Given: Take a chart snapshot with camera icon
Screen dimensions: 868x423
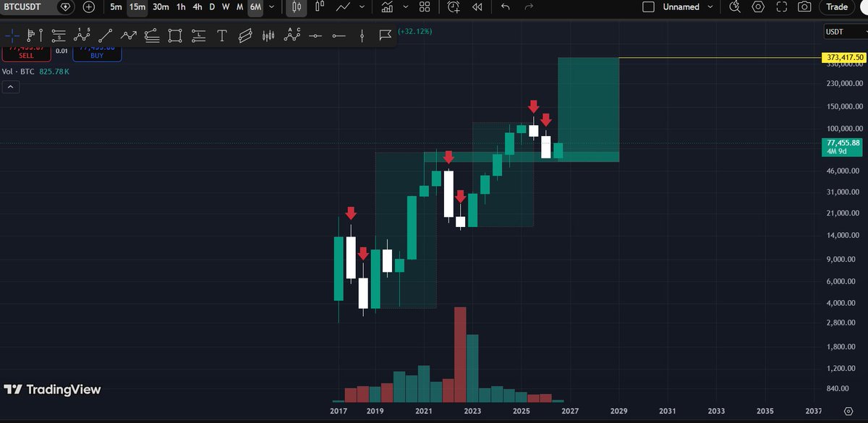Looking at the screenshot, I should (804, 7).
